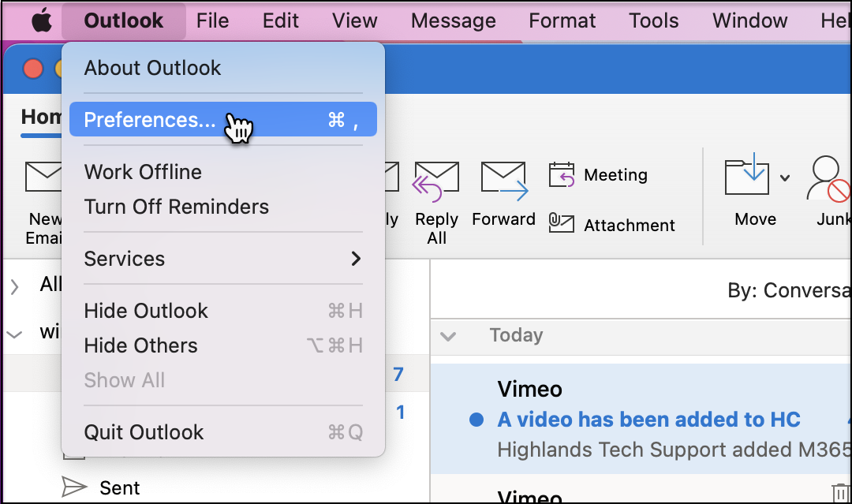
Task: Click the Meeting calendar icon
Action: click(x=562, y=175)
